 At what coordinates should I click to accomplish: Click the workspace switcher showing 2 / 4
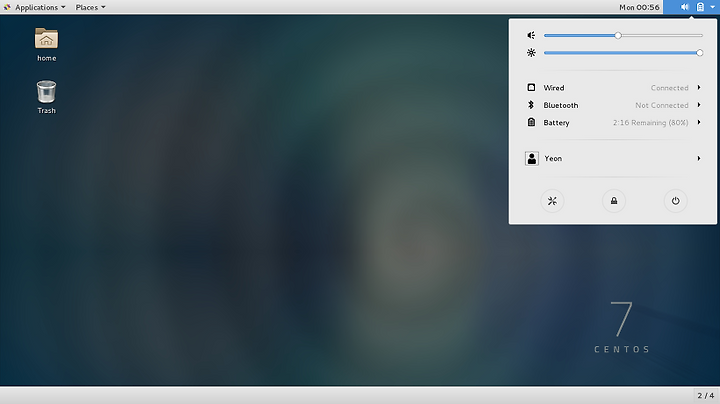click(706, 395)
